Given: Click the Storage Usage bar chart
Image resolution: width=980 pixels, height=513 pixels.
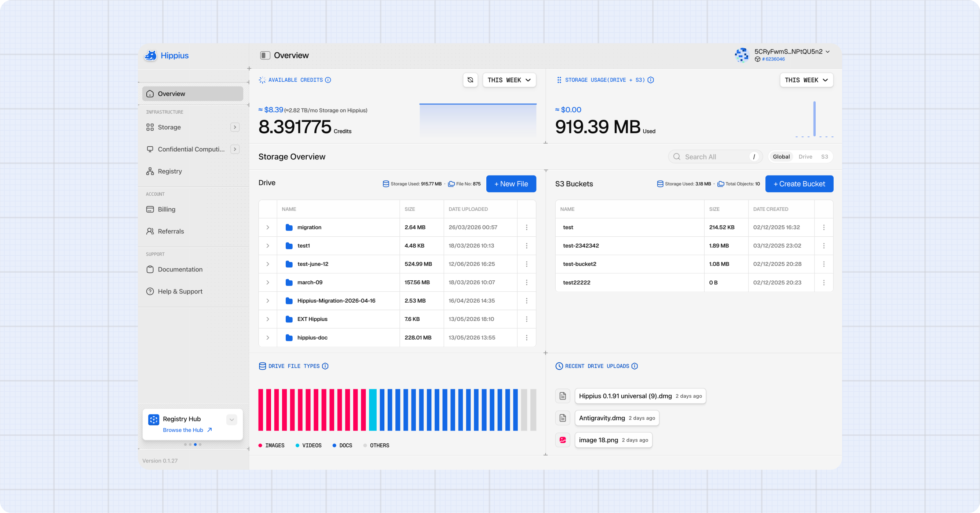Looking at the screenshot, I should pos(814,119).
